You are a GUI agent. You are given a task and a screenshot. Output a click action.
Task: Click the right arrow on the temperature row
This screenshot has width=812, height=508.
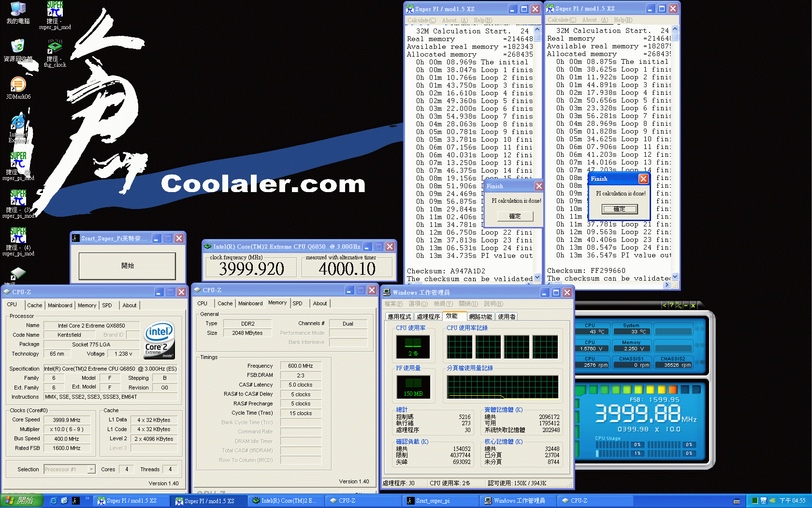pyautogui.click(x=702, y=329)
